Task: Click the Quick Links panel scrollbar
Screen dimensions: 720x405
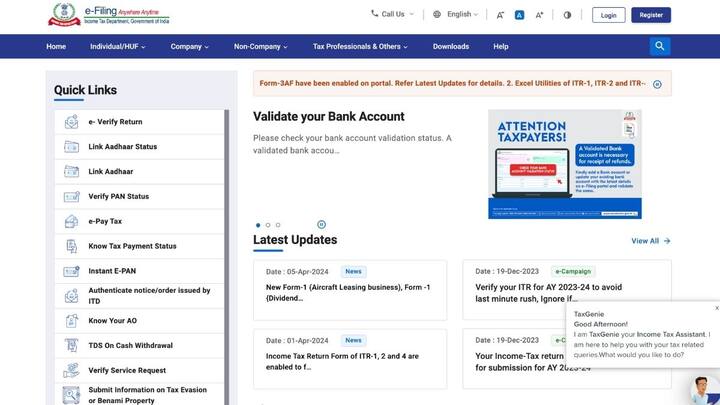Action: point(226,257)
